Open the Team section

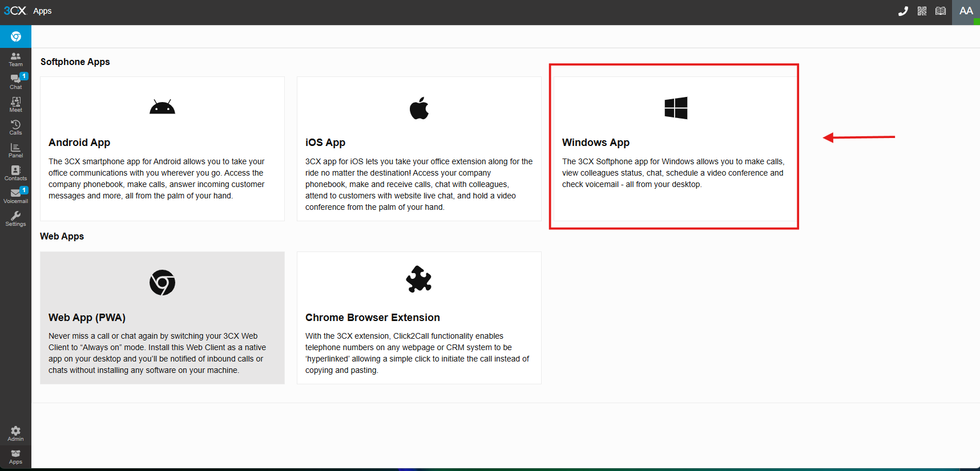coord(15,59)
